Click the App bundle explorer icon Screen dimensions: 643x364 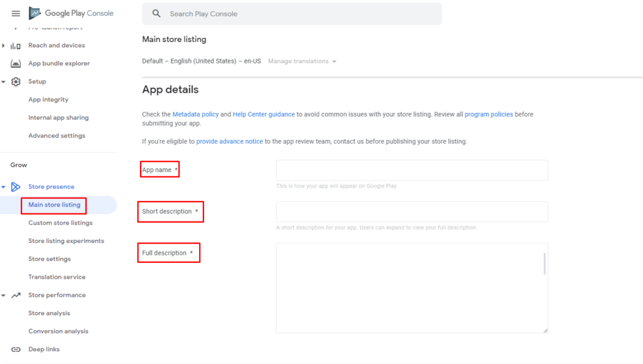16,63
